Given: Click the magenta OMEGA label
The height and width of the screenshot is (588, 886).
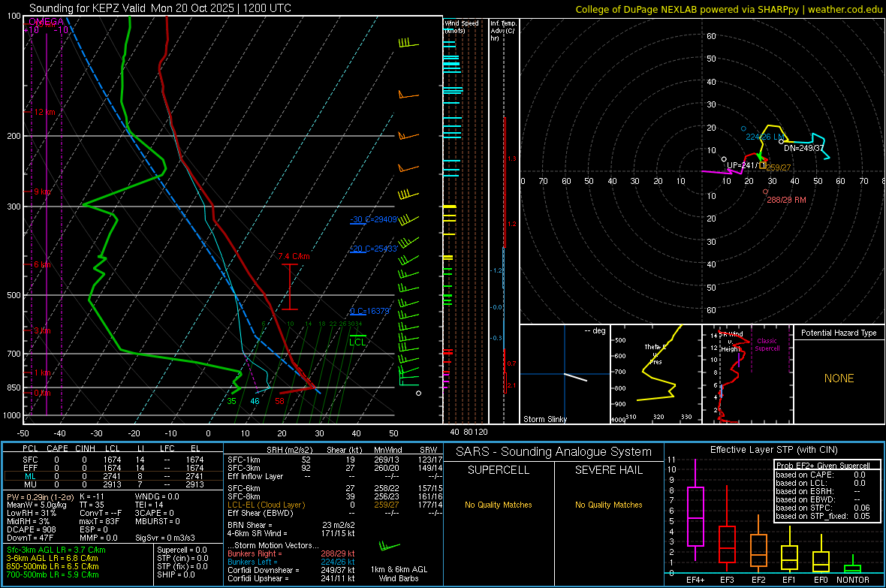Looking at the screenshot, I should click(46, 22).
